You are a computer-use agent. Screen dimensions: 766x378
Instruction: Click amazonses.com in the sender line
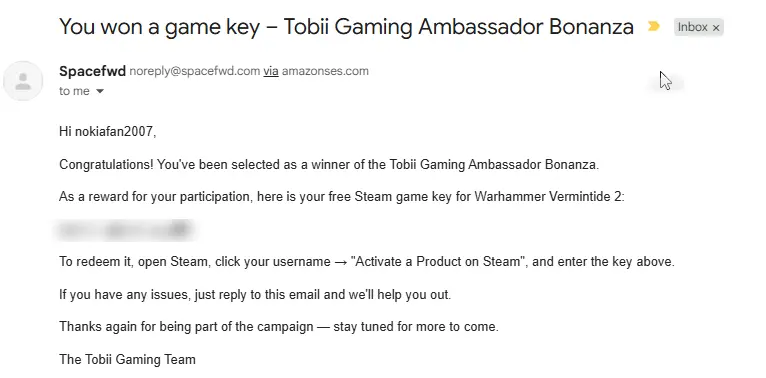tap(325, 71)
